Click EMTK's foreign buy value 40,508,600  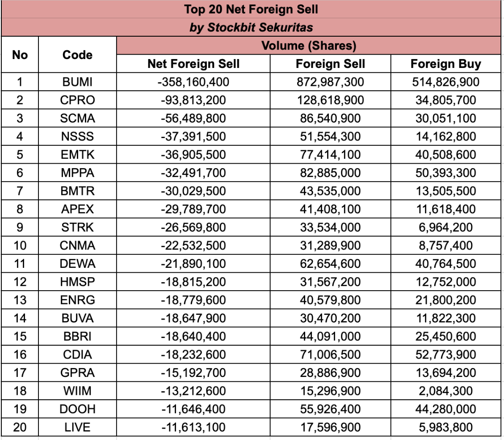[x=445, y=155]
